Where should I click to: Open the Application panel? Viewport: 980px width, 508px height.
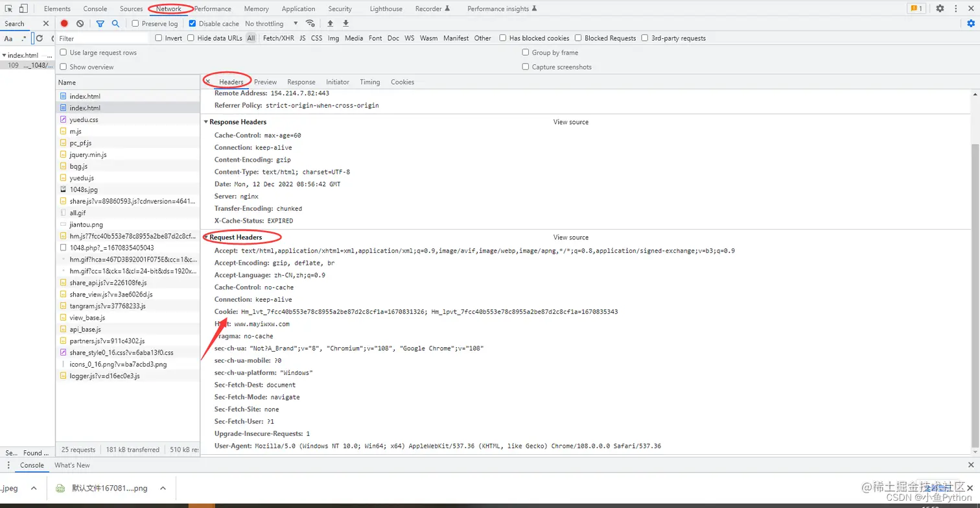click(x=298, y=8)
